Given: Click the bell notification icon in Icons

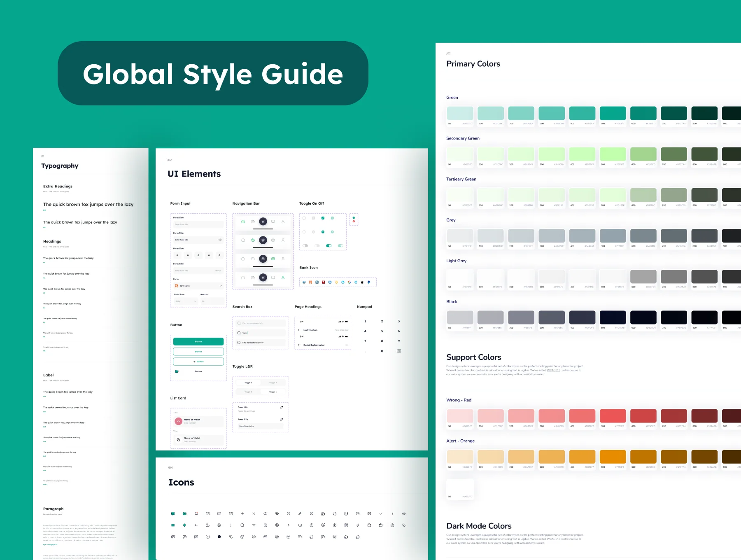Looking at the screenshot, I should click(196, 513).
